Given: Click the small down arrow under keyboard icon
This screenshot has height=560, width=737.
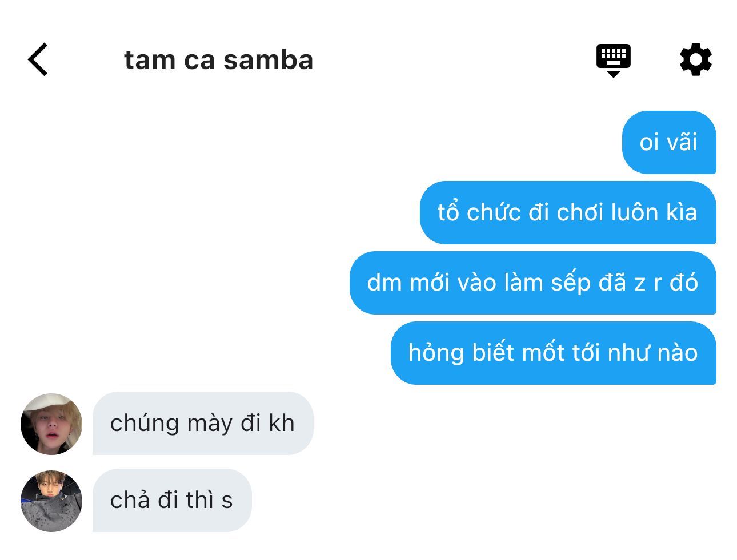Looking at the screenshot, I should [613, 74].
